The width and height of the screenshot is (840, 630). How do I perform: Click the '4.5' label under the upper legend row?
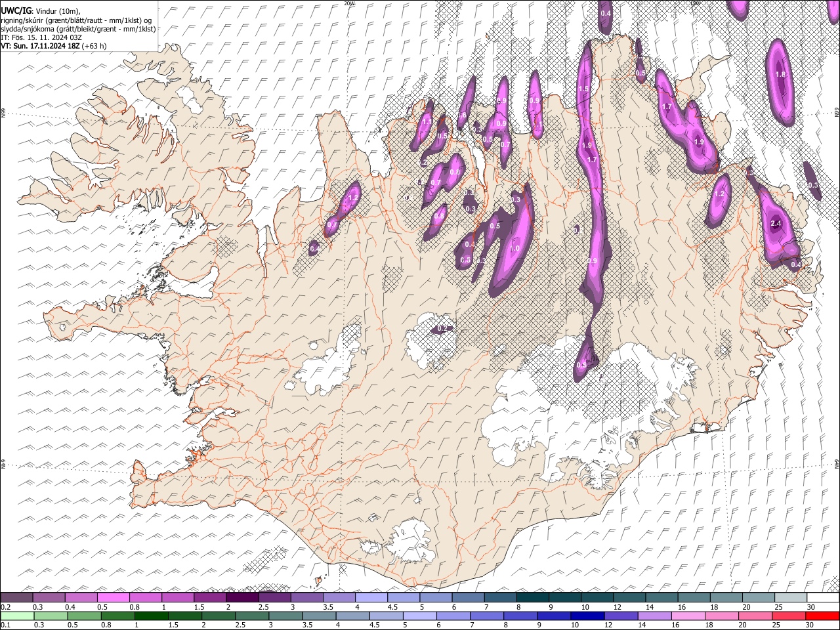click(392, 607)
